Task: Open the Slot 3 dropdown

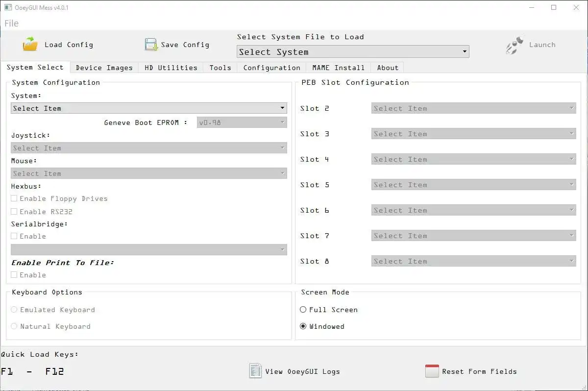Action: click(x=474, y=134)
